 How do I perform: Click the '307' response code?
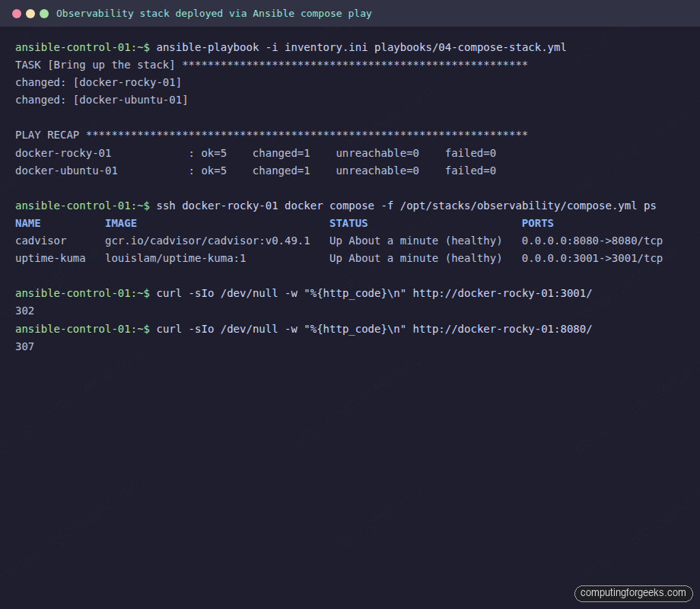click(24, 346)
